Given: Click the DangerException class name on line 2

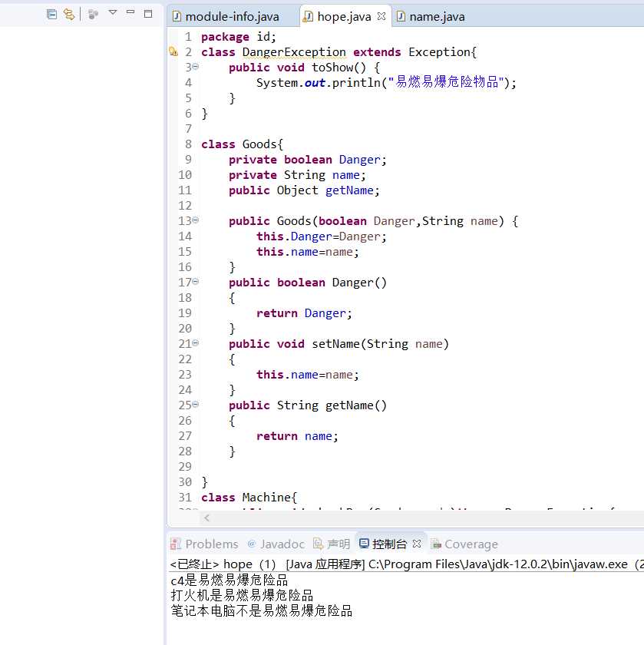Looking at the screenshot, I should (x=294, y=52).
